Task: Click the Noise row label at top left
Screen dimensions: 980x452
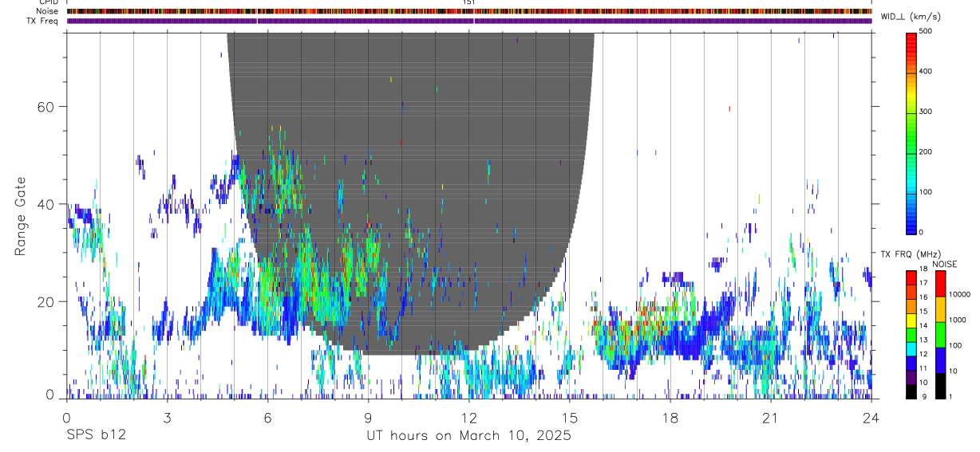Action: [x=48, y=11]
